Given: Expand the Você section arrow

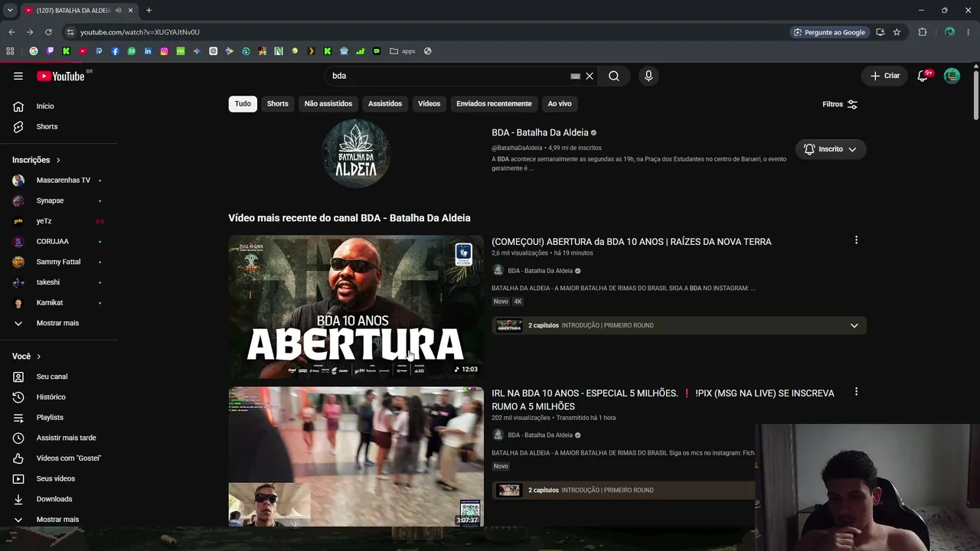Looking at the screenshot, I should [x=39, y=357].
